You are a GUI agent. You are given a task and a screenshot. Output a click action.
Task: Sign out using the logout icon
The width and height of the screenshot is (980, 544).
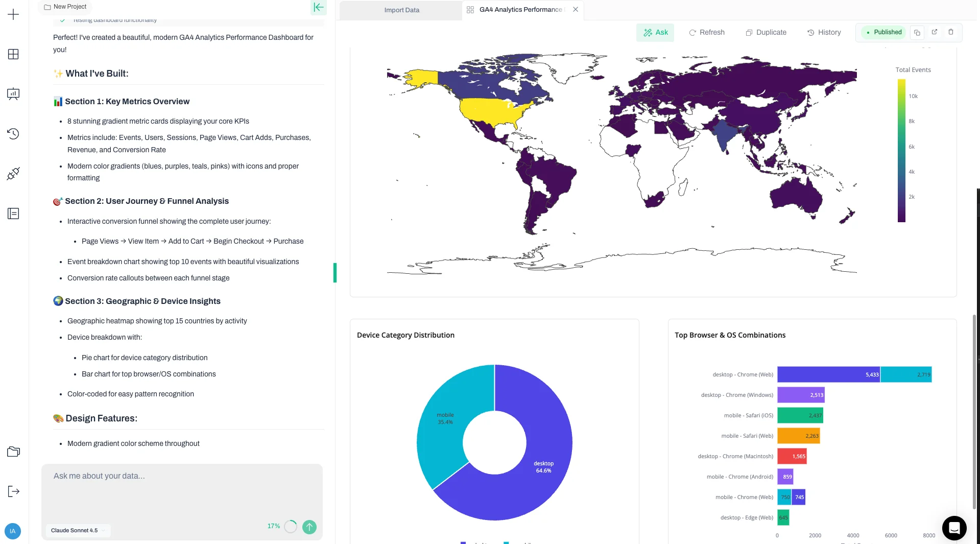pyautogui.click(x=13, y=491)
